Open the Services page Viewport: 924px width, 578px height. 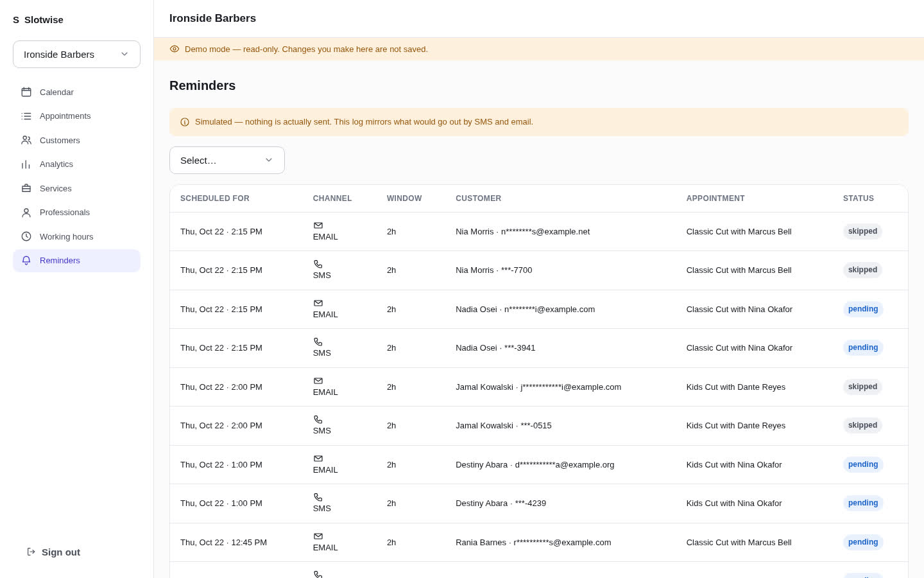[x=76, y=188]
